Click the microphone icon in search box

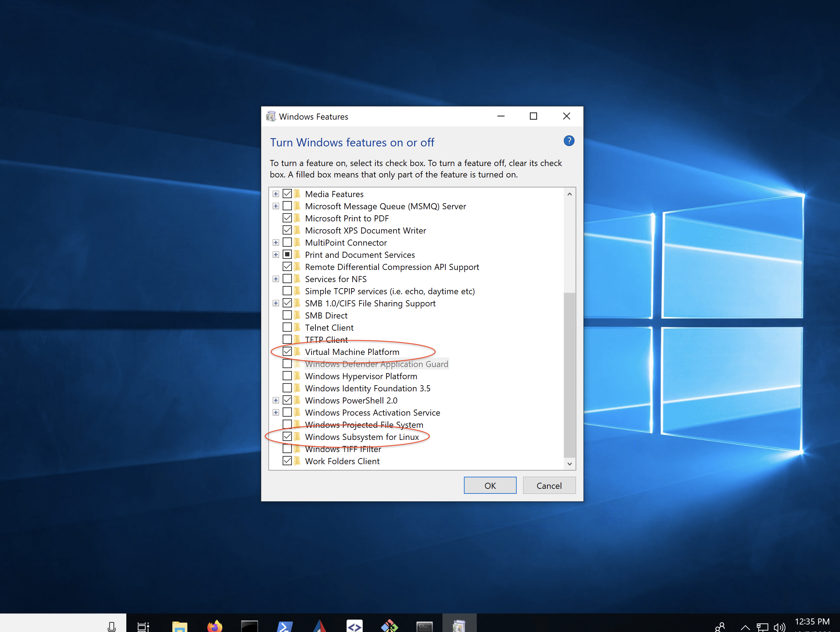click(x=111, y=626)
